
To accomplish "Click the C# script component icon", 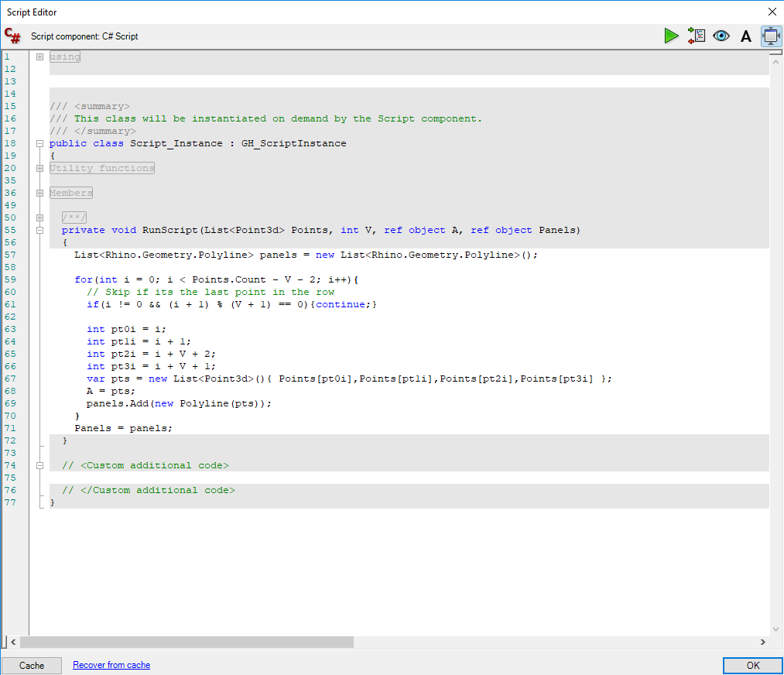I will (12, 36).
